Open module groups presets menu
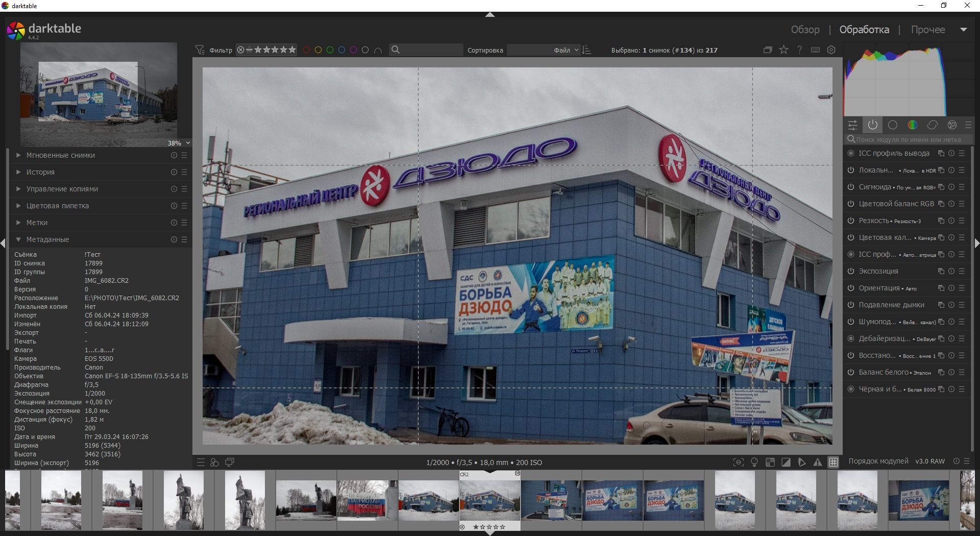This screenshot has height=536, width=980. click(x=968, y=125)
